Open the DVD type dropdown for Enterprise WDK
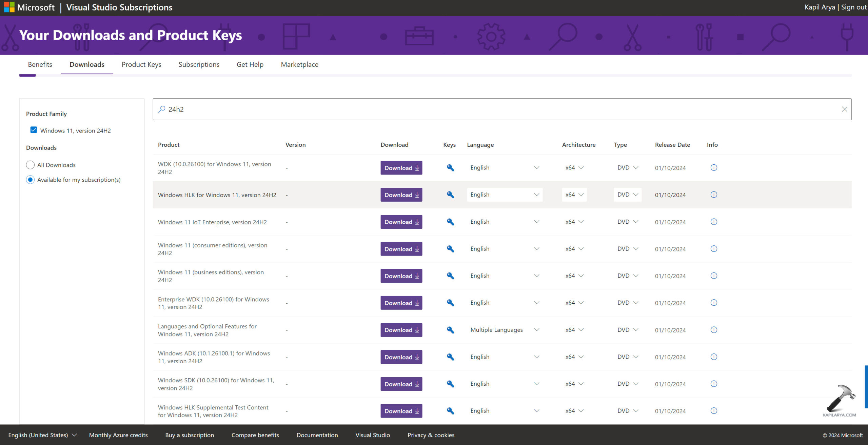This screenshot has height=445, width=868. pyautogui.click(x=627, y=303)
